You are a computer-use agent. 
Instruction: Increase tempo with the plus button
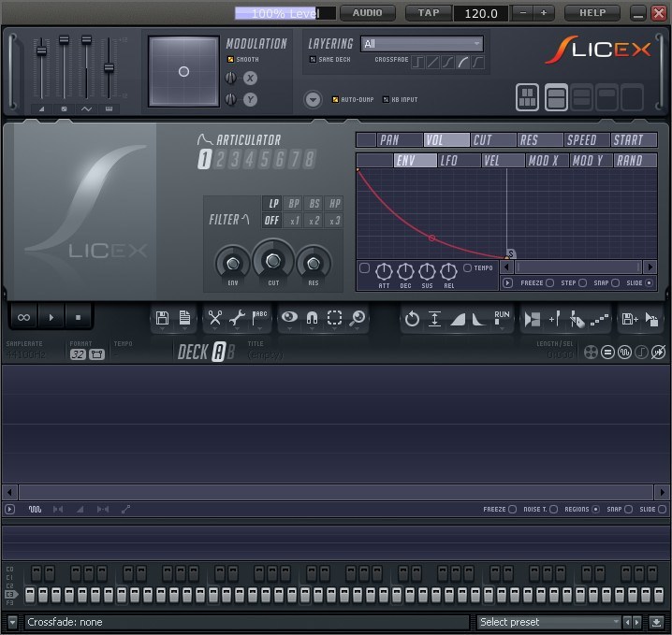tap(544, 13)
